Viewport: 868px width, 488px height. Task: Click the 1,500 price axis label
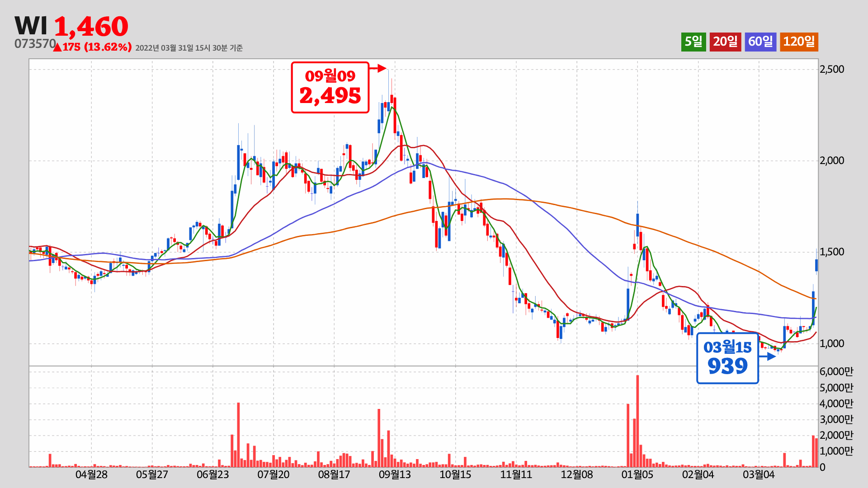pyautogui.click(x=832, y=252)
